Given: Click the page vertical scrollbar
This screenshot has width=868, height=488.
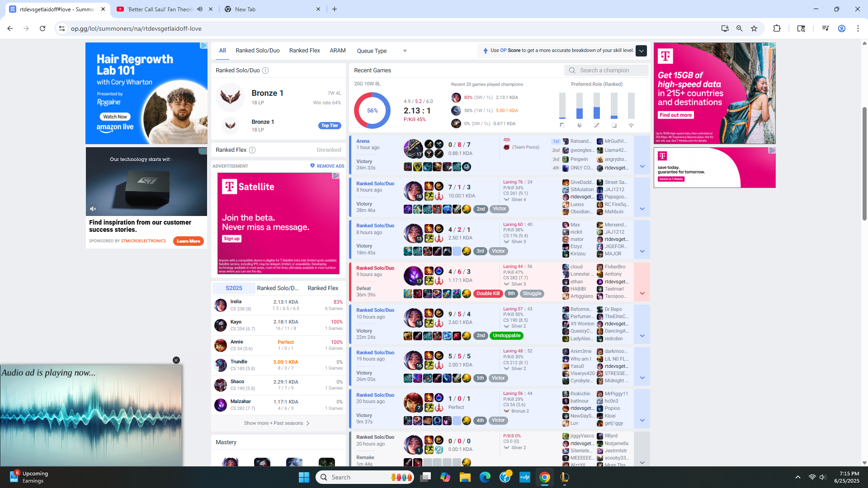Looking at the screenshot, I should (x=864, y=163).
